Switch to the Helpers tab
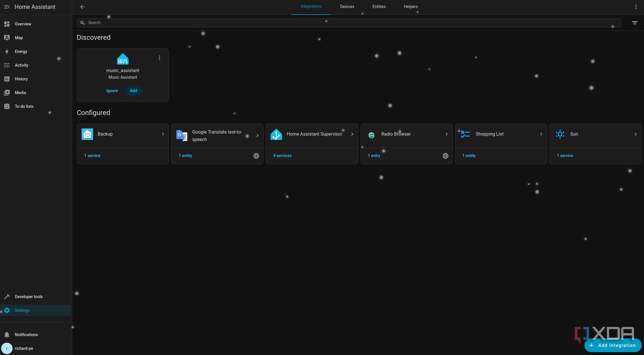The width and height of the screenshot is (644, 355). [x=411, y=7]
